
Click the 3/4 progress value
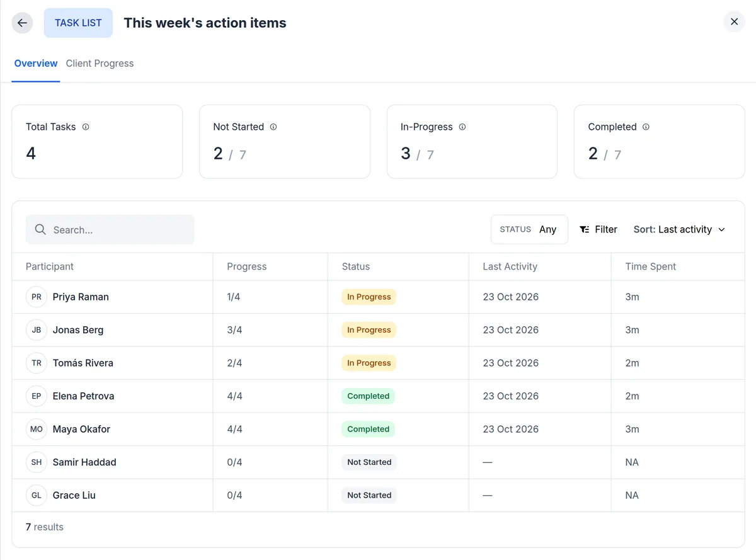(234, 329)
